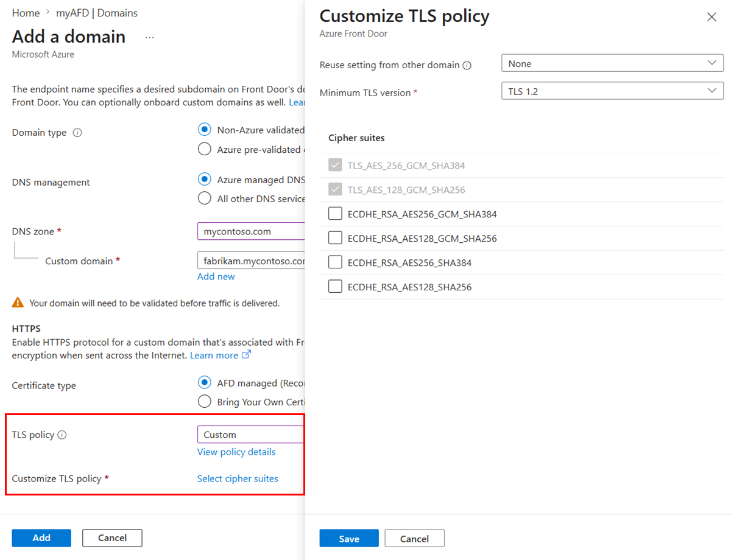The height and width of the screenshot is (560, 731).
Task: Click the Minimum TLS version label
Action: [365, 93]
